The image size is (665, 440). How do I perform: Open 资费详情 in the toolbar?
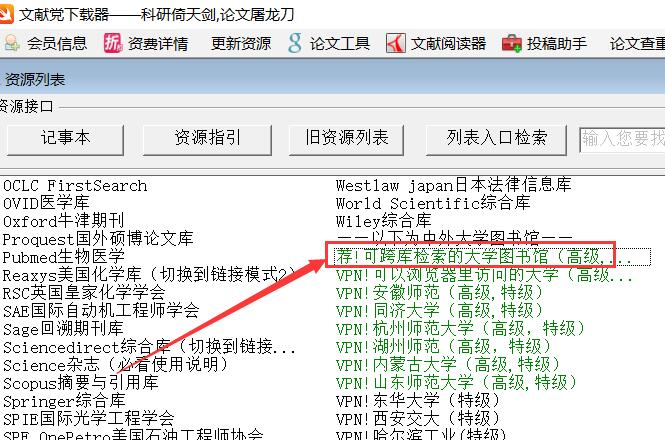click(x=158, y=43)
